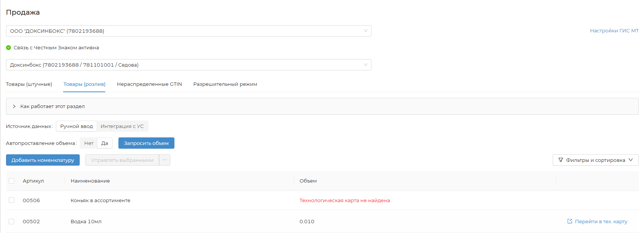Choose Интеграция с УС data source
This screenshot has width=644, height=233.
pos(122,126)
